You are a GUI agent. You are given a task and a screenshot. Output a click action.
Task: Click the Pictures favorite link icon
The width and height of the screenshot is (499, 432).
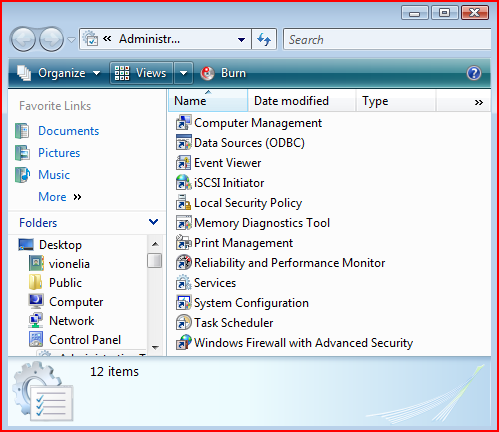point(22,153)
